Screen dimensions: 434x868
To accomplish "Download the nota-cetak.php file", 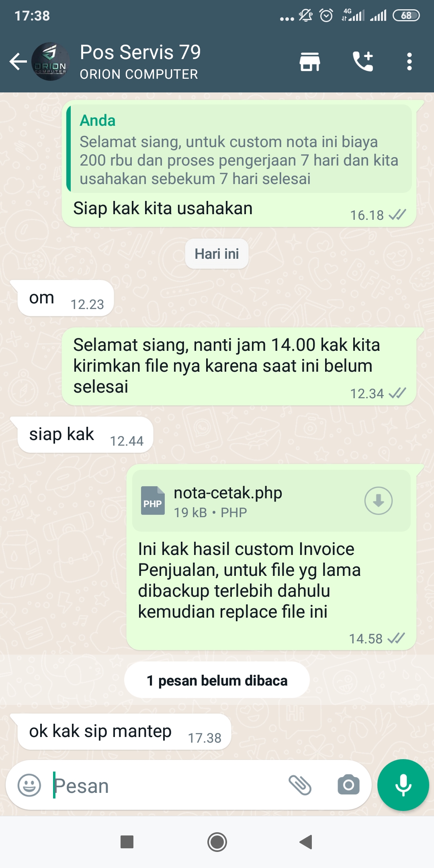I will 378,501.
